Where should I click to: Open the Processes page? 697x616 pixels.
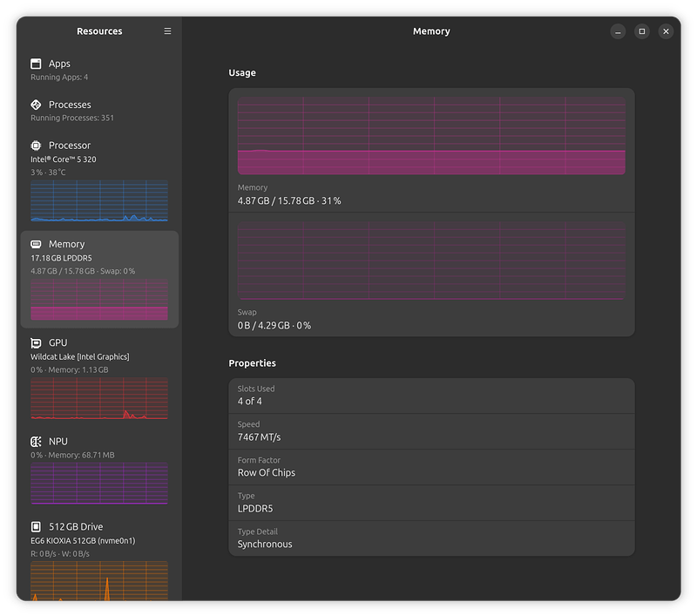tap(99, 111)
